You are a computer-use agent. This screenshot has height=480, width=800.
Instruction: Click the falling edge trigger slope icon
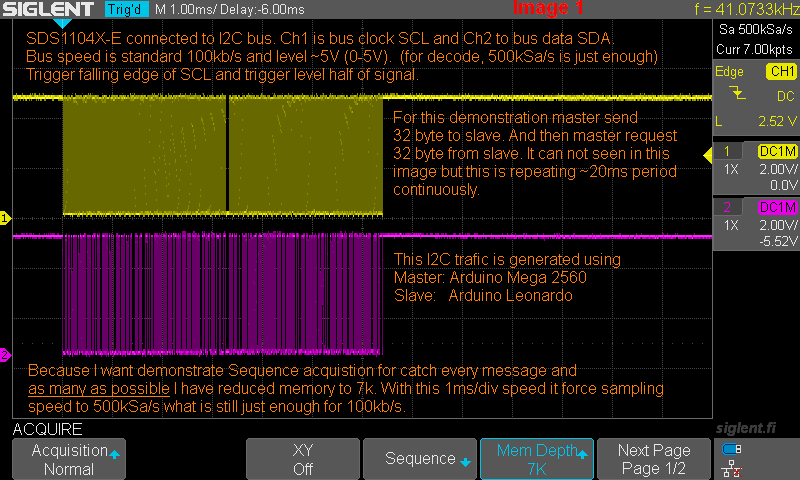(x=737, y=93)
